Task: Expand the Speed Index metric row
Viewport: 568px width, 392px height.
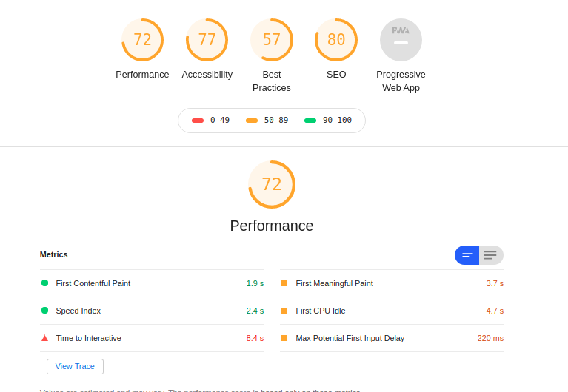Action: 152,311
